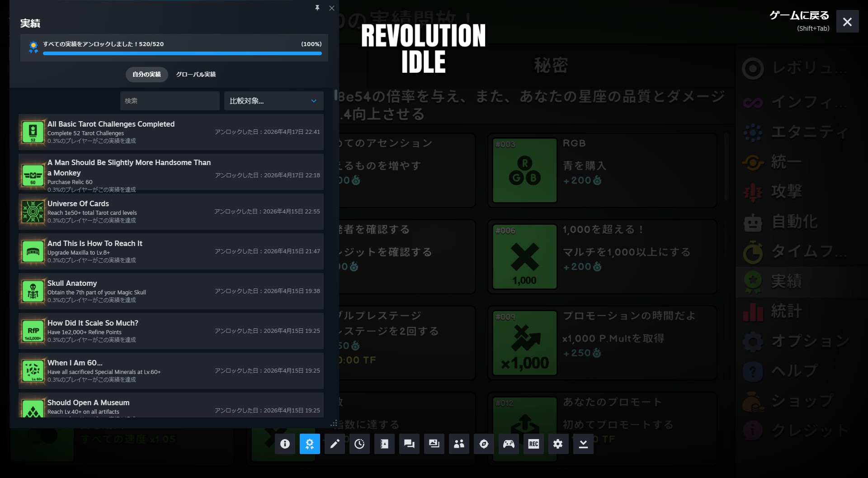
Task: Click the RfP 1e2,000+ achievement icon
Action: (33, 331)
